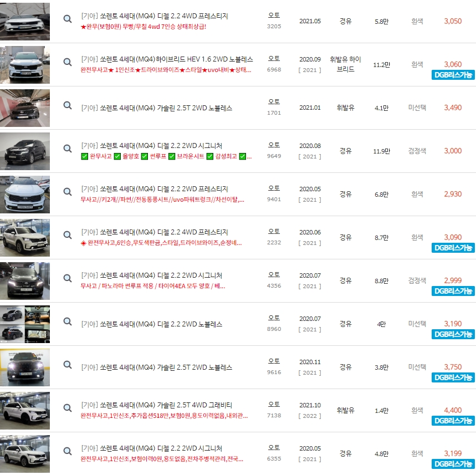Screen dimensions: 476x475
Task: Open car photo of the 2,930 listing
Action: pyautogui.click(x=25, y=195)
